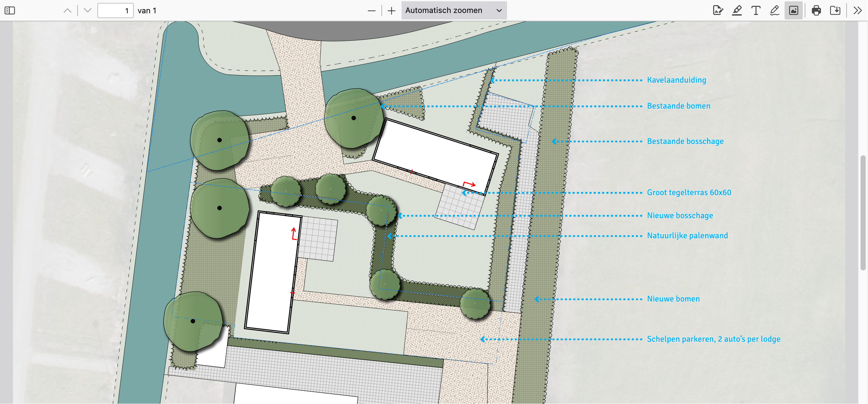The height and width of the screenshot is (404, 868).
Task: Select the signature tool
Action: pos(718,10)
